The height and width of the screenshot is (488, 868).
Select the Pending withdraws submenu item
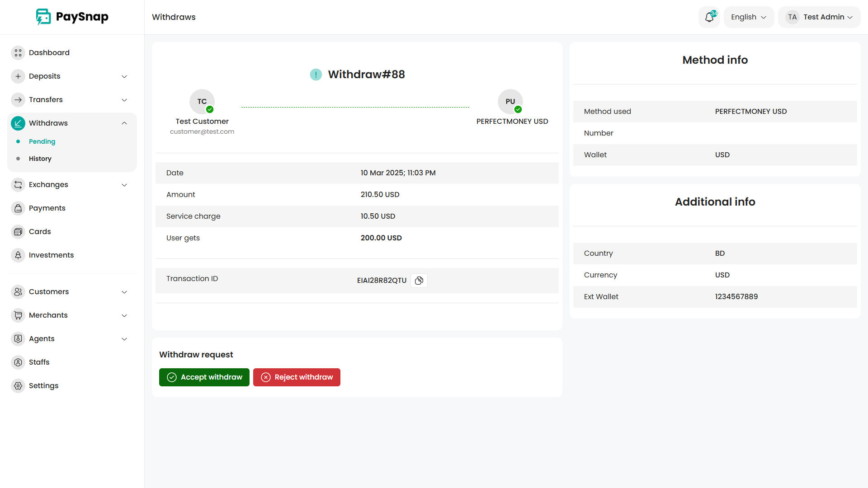click(42, 141)
